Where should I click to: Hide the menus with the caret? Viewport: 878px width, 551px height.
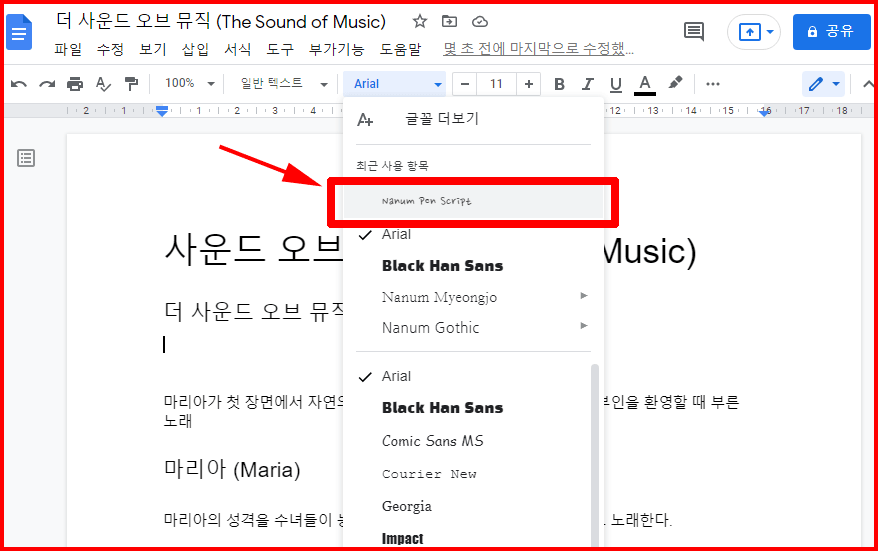tap(867, 84)
